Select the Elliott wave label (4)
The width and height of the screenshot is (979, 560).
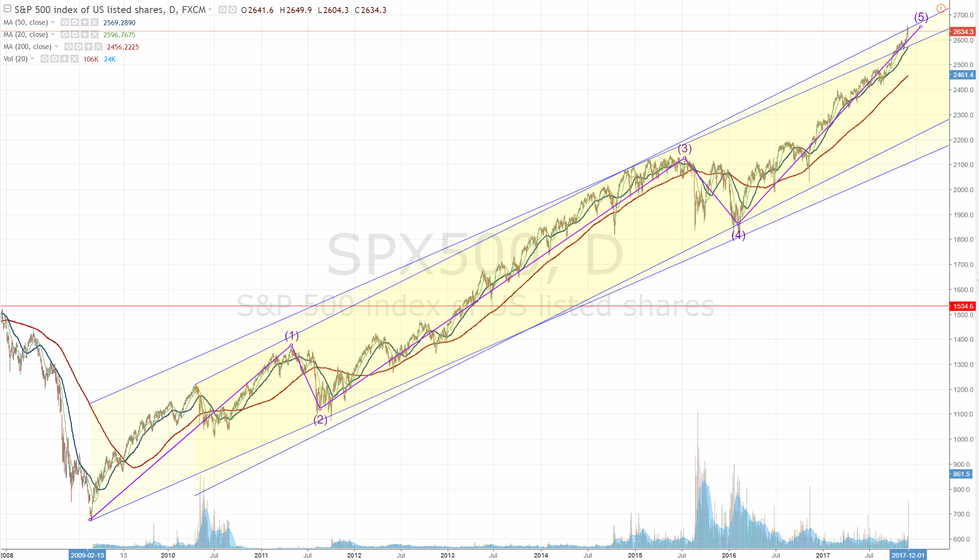click(x=738, y=235)
